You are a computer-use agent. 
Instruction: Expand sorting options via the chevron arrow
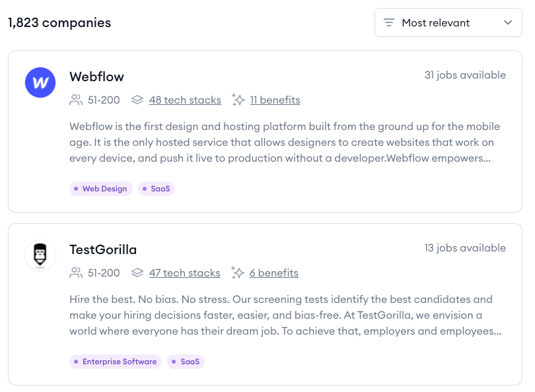[508, 23]
